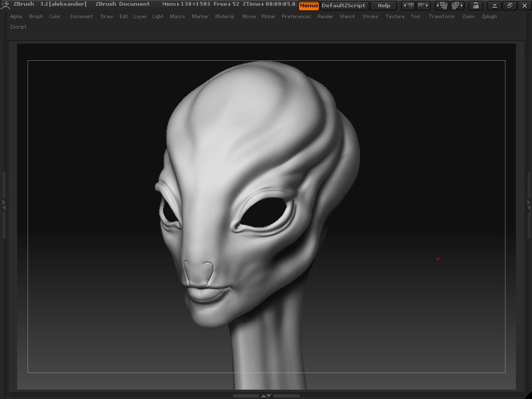
Task: Open the Picker menu
Action: point(269,16)
